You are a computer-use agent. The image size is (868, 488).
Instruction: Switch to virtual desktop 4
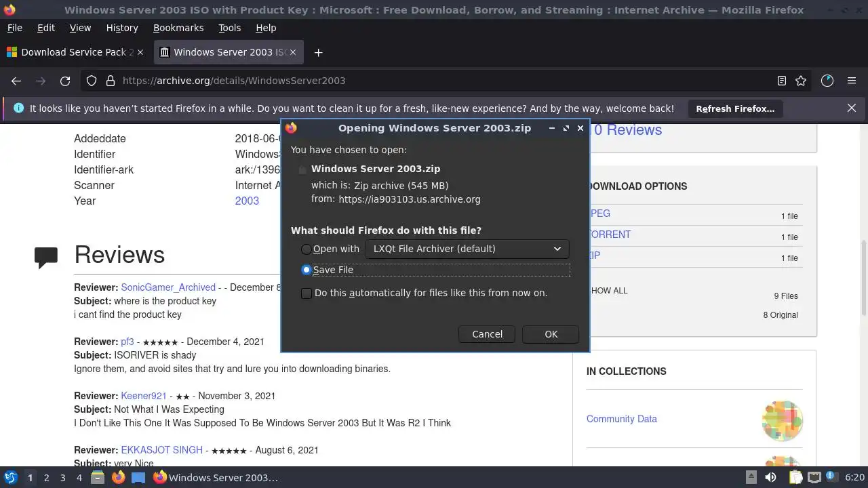[79, 478]
